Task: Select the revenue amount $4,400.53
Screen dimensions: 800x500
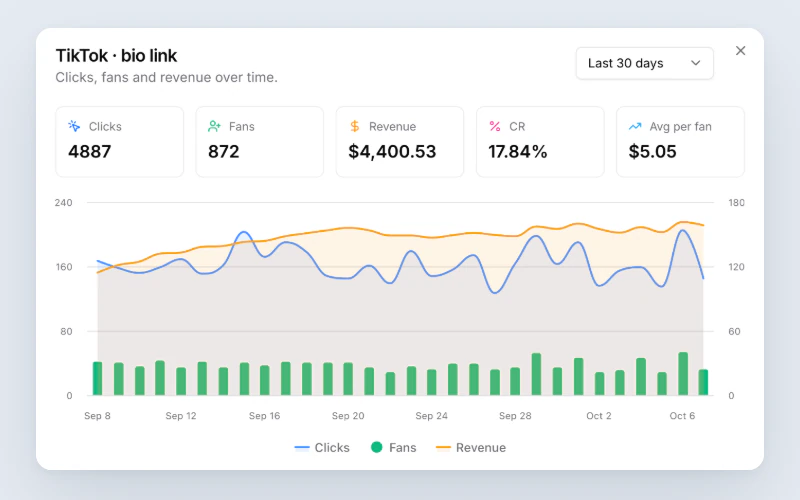Action: pos(392,152)
